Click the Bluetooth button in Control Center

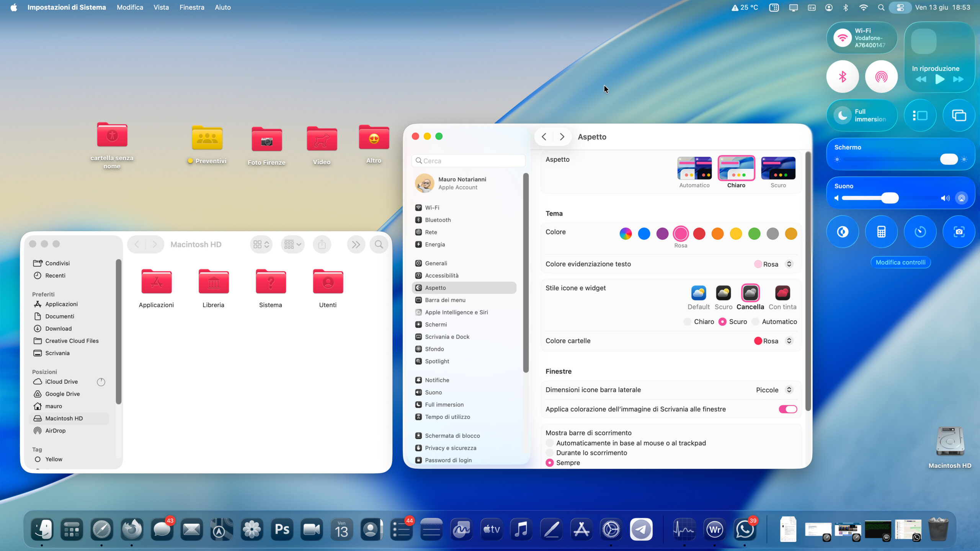pos(842,77)
